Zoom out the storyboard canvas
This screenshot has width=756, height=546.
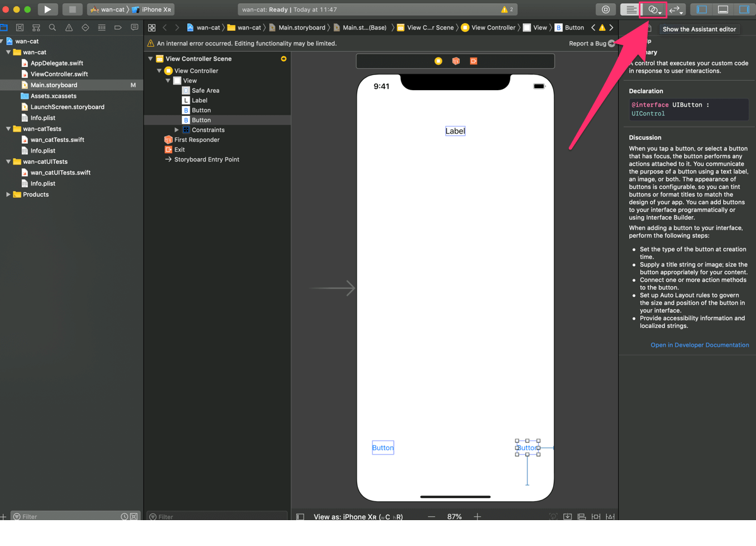[x=432, y=516]
